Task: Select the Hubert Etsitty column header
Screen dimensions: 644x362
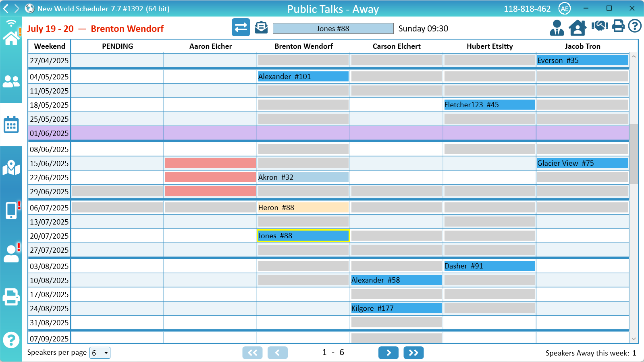Action: coord(490,46)
